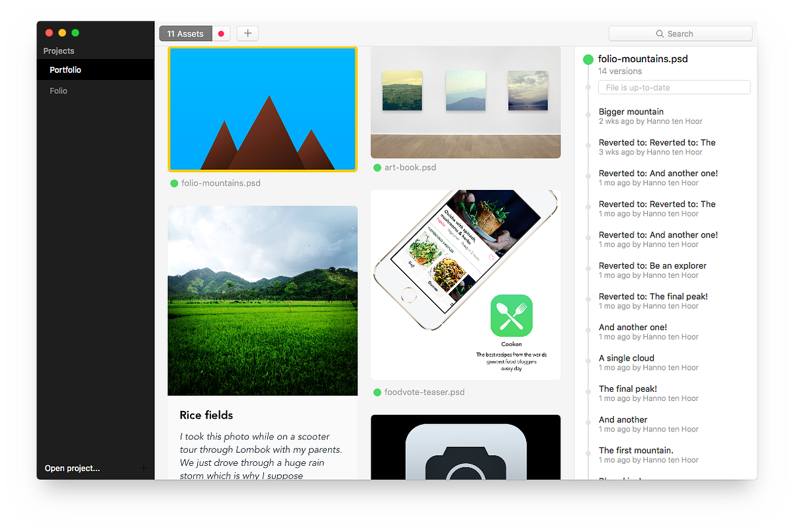The width and height of the screenshot is (794, 532).
Task: Click timeline dot beside Bigger mountain
Action: [x=588, y=114]
